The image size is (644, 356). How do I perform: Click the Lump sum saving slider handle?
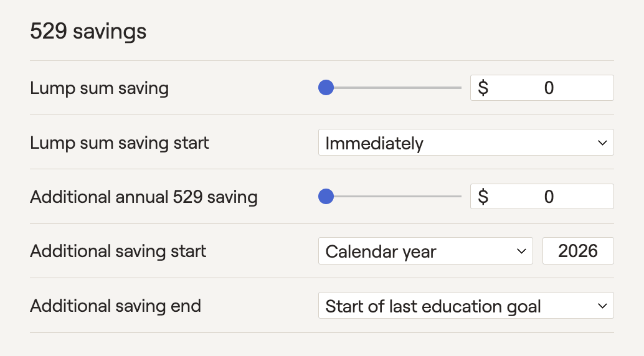[x=326, y=88]
